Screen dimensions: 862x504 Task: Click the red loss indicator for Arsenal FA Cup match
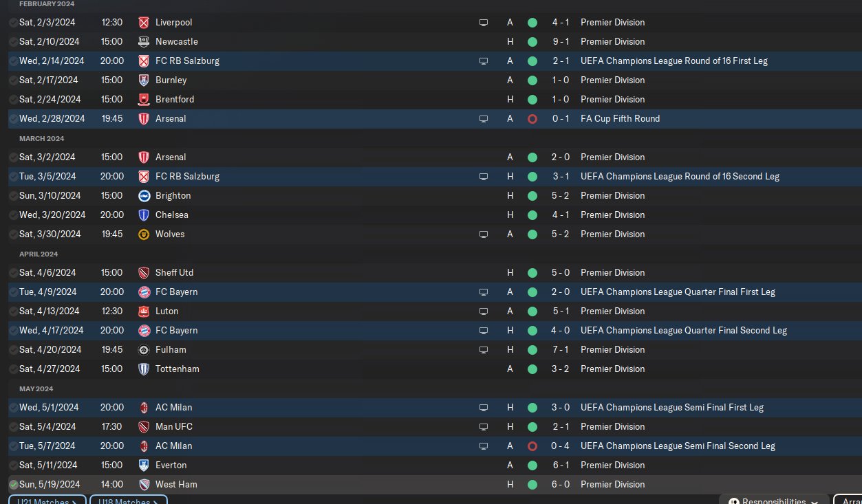click(x=532, y=119)
